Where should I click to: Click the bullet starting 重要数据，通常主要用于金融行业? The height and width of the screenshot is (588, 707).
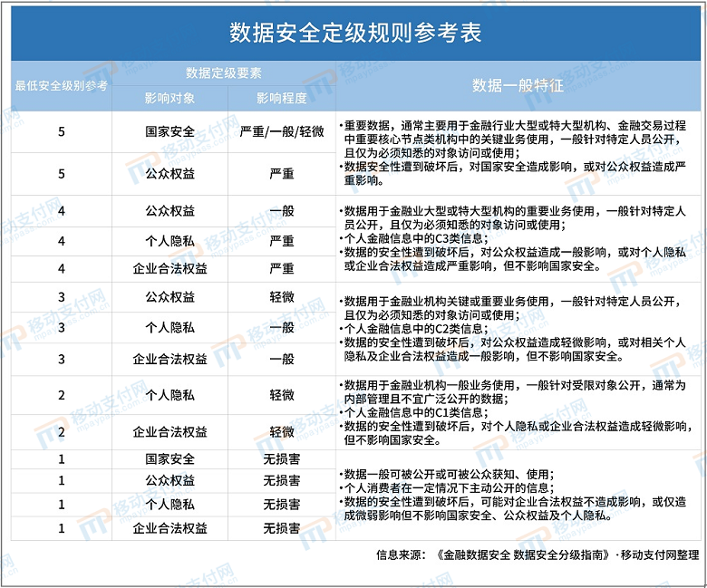tap(513, 140)
